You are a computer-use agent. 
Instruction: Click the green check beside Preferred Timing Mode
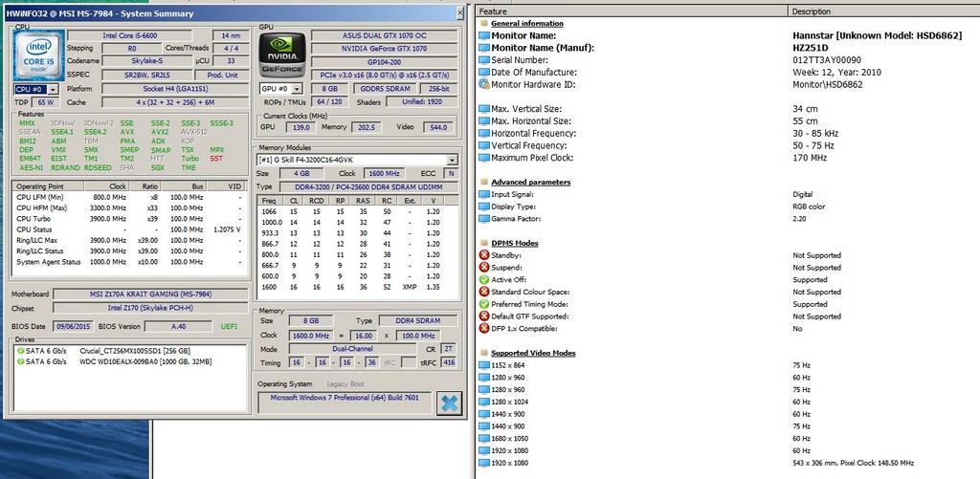pos(484,304)
